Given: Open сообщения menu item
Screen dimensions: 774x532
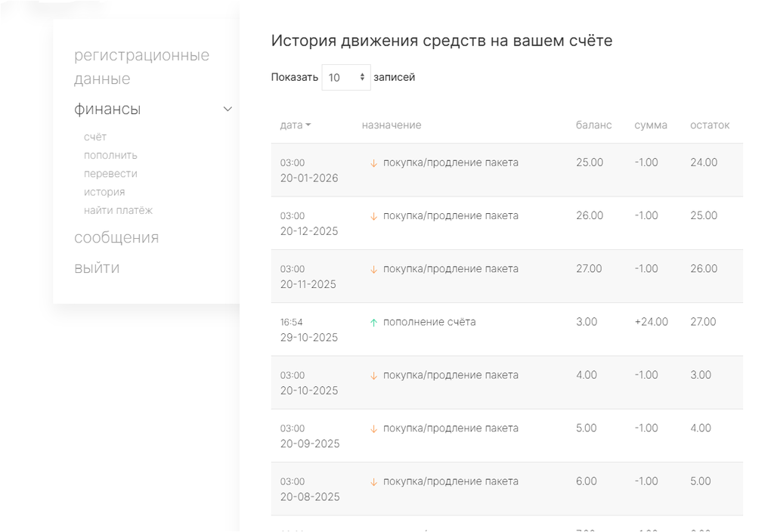Looking at the screenshot, I should [x=116, y=238].
